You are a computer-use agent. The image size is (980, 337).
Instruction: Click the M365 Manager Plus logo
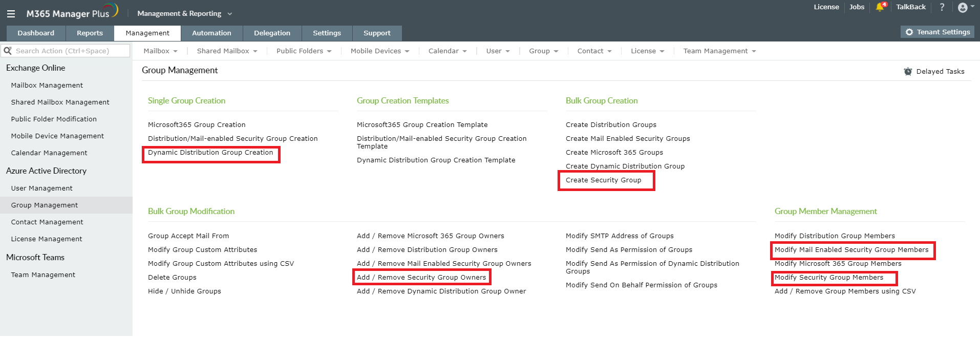[x=72, y=13]
